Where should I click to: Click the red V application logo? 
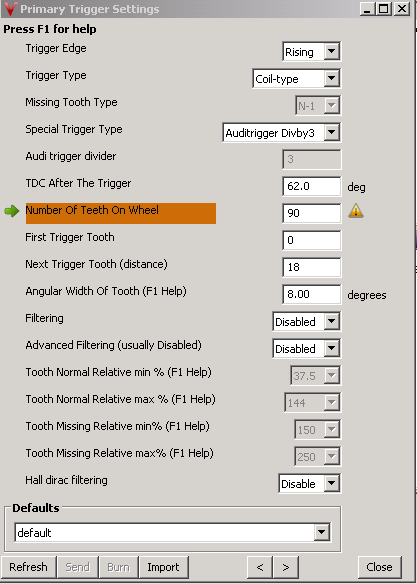[x=10, y=9]
